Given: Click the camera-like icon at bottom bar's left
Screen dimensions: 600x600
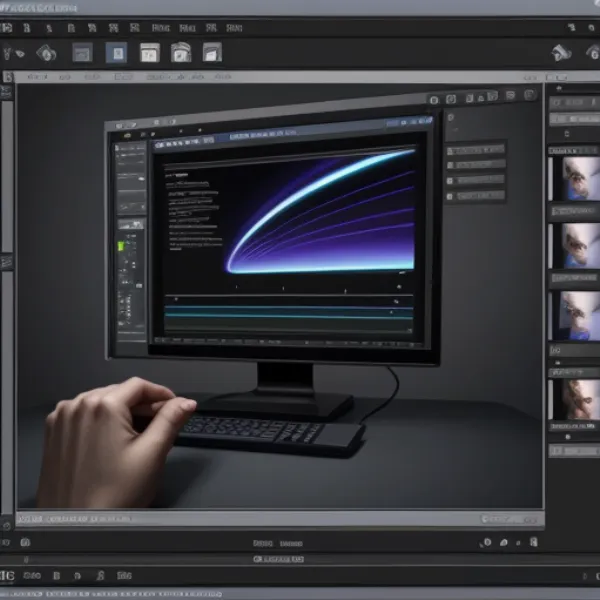Looking at the screenshot, I should tap(25, 542).
